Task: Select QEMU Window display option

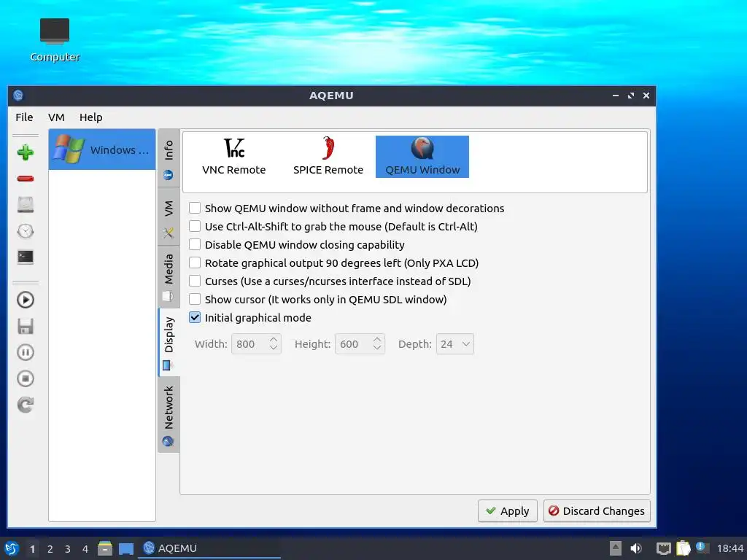Action: [422, 157]
